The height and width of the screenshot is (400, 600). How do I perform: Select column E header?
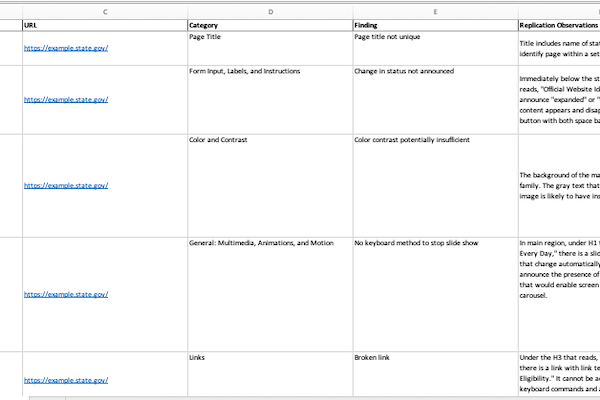[435, 12]
